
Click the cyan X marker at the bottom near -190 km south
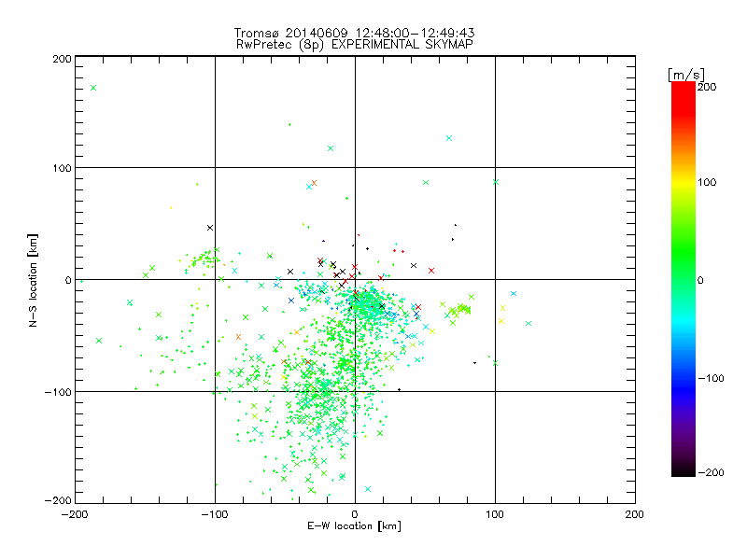point(368,489)
